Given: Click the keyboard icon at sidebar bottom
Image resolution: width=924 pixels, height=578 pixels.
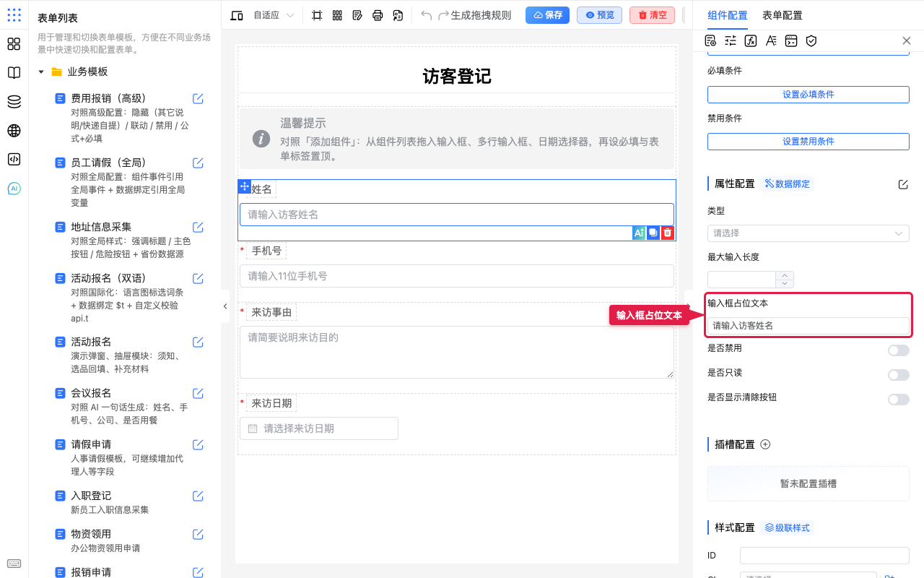Looking at the screenshot, I should tap(14, 564).
